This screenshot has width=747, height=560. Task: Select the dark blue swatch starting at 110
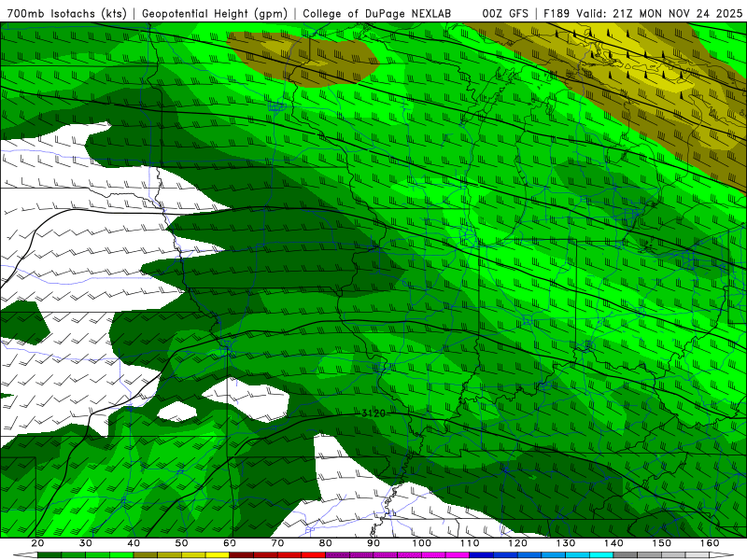(482, 554)
